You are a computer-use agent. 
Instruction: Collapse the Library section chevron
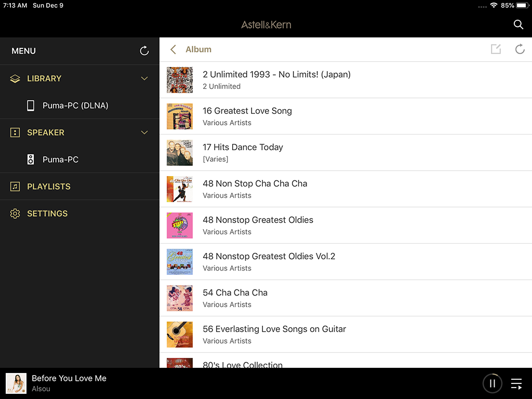(x=144, y=78)
